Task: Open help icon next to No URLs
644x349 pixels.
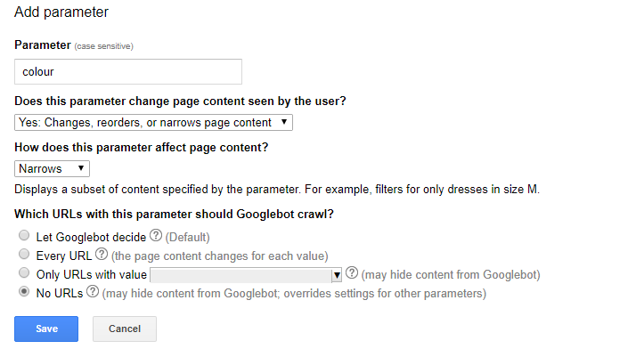Action: (x=93, y=291)
